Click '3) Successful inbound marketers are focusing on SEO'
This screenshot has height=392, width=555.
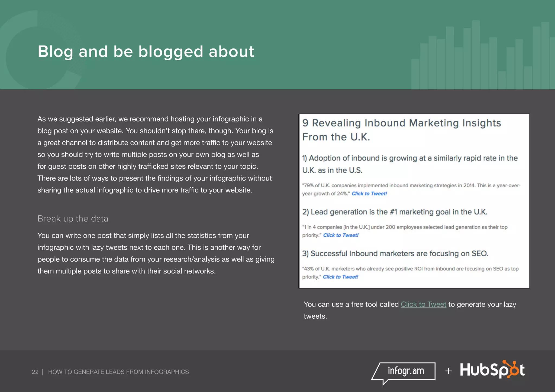pos(395,254)
